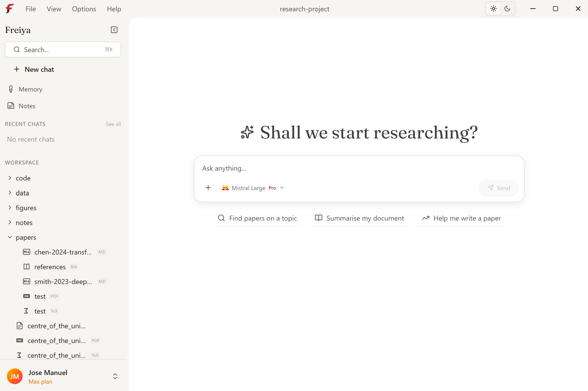Screen dimensions: 588x391
Task: Click the attachment plus icon in chat input
Action: 208,188
